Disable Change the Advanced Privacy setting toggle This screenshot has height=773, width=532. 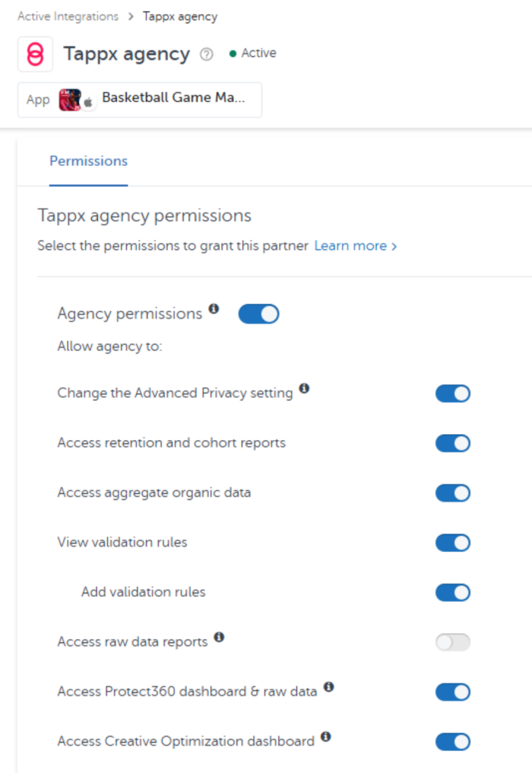(453, 394)
